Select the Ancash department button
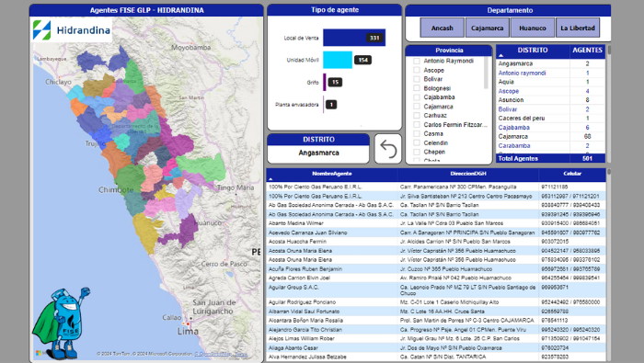This screenshot has height=363, width=644. click(442, 28)
